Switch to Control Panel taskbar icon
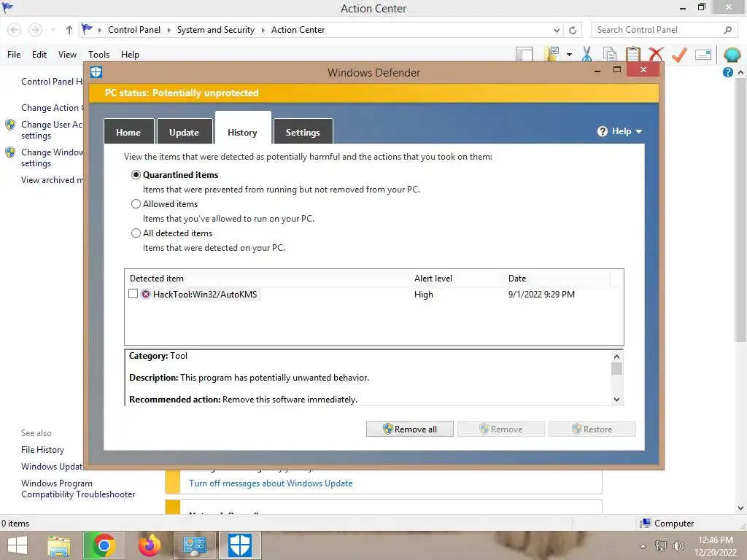This screenshot has height=560, width=747. (194, 545)
